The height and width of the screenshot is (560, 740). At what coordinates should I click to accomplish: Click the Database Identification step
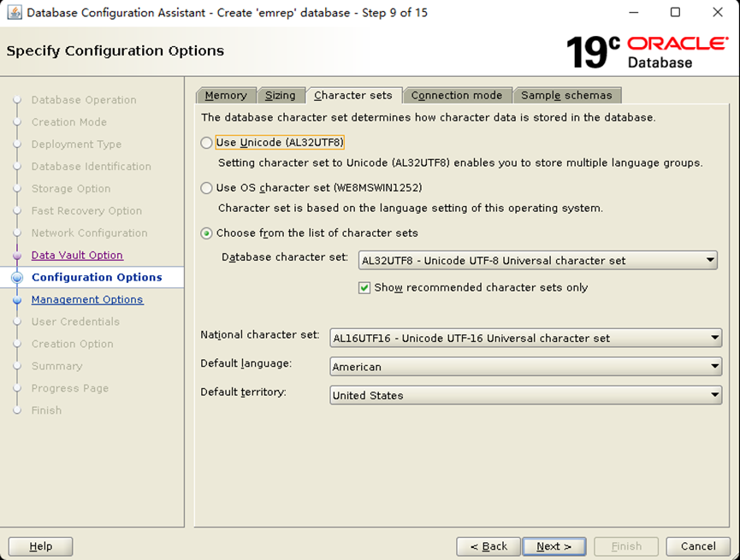(x=92, y=167)
